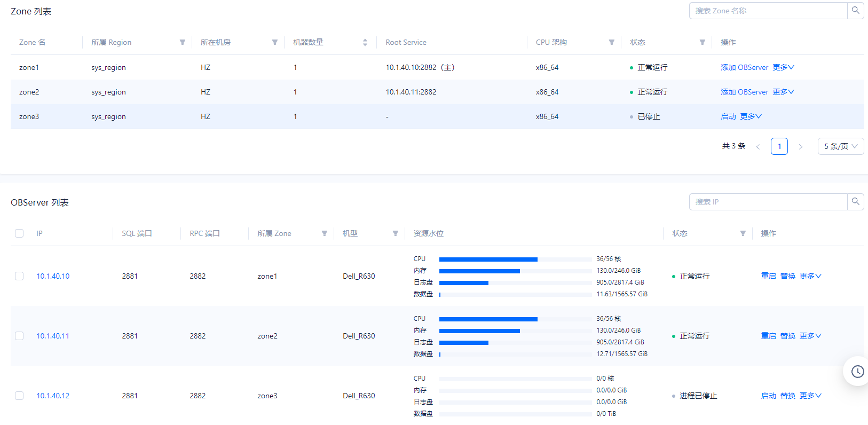
Task: Click the 36/56 核 value for 10.1.40.10
Action: [x=609, y=259]
